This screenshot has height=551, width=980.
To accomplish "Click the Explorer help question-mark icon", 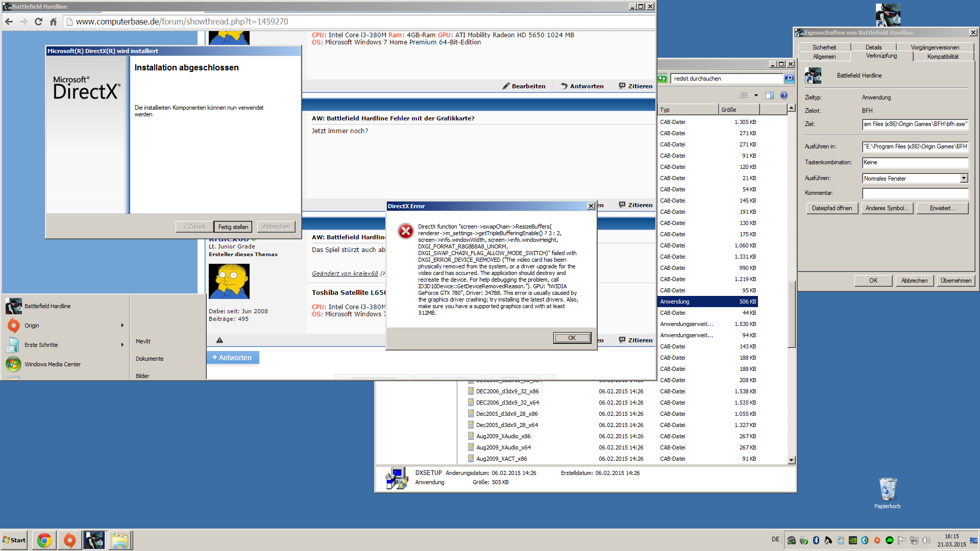I will 784,95.
